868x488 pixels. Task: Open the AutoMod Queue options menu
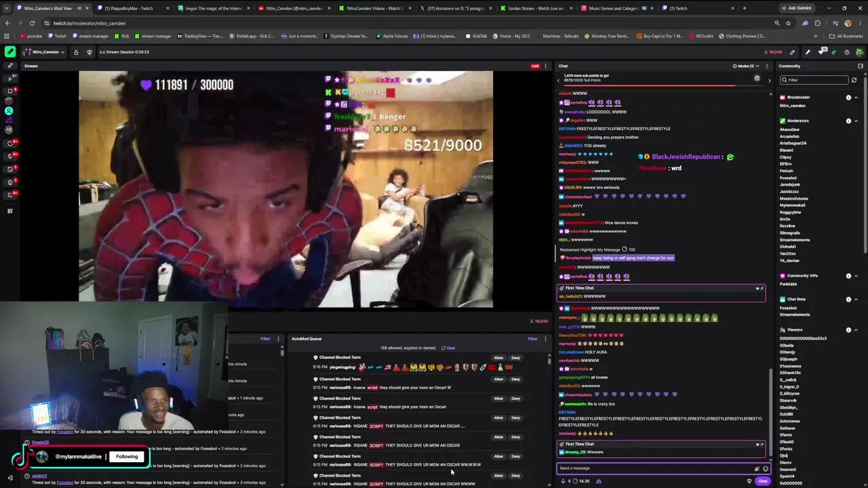coord(545,339)
